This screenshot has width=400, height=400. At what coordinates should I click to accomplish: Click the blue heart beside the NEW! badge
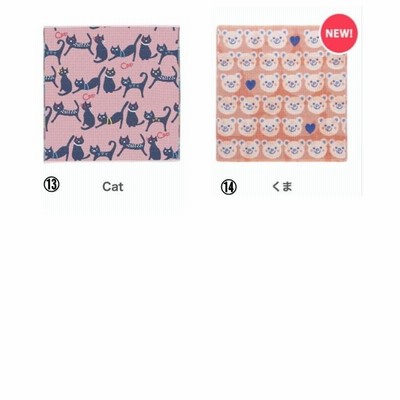pyautogui.click(x=294, y=41)
